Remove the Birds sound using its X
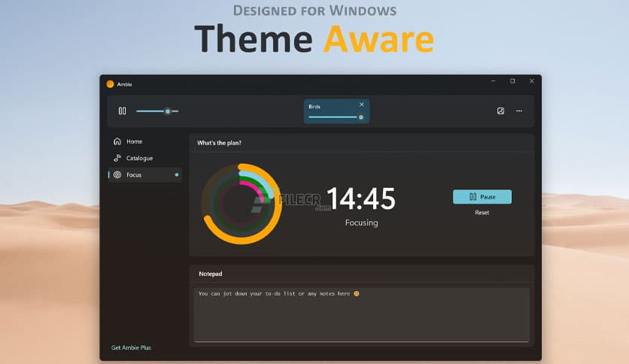Screen dimensions: 629x364 [x=361, y=105]
